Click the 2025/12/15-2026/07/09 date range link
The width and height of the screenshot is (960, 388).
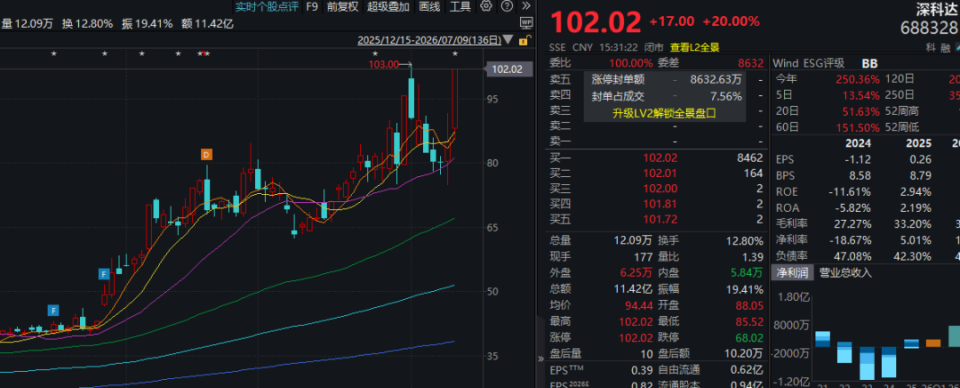[429, 41]
